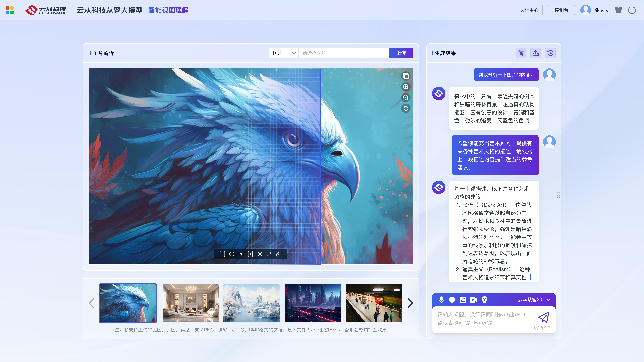
Task: Delete generated results with trash icon
Action: click(521, 53)
